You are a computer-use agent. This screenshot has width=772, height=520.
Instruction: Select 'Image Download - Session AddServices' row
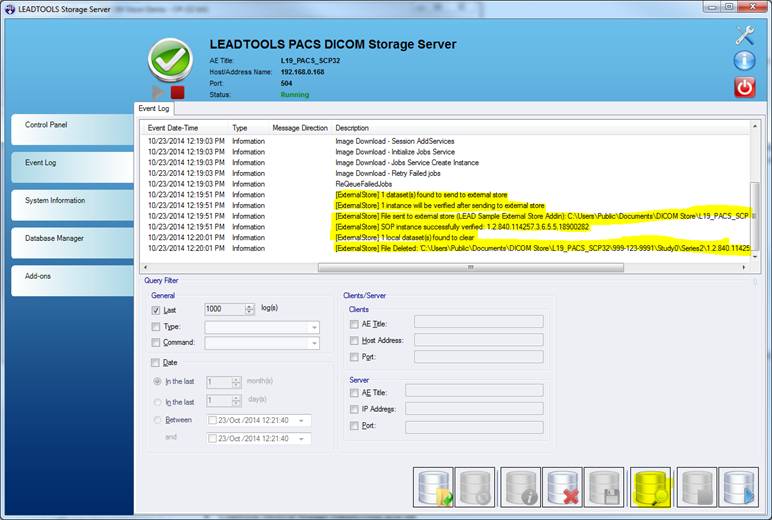447,141
